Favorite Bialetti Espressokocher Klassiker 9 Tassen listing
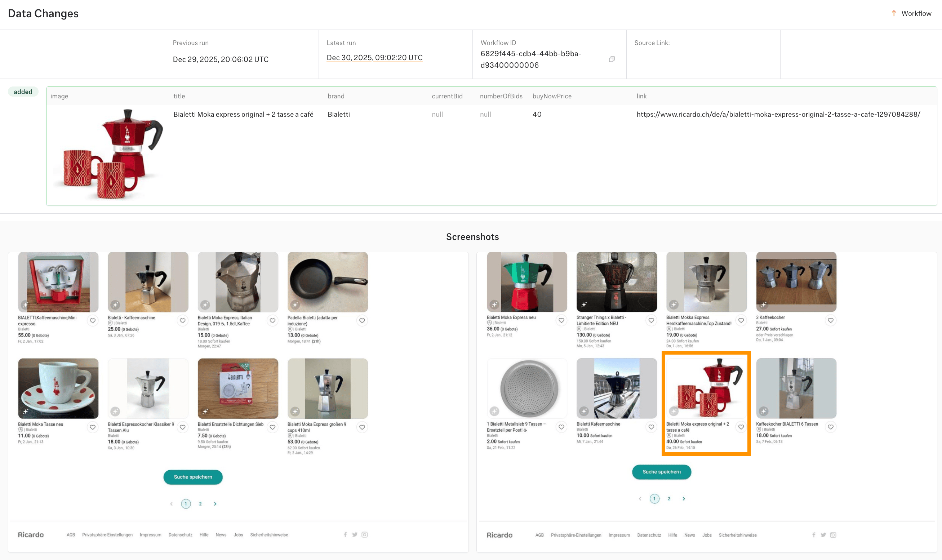This screenshot has height=560, width=942. coord(183,427)
